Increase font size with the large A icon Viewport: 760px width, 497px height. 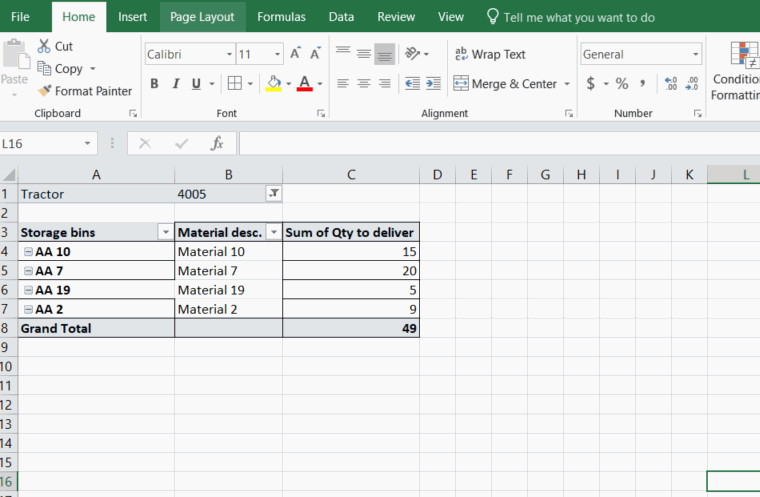click(296, 54)
